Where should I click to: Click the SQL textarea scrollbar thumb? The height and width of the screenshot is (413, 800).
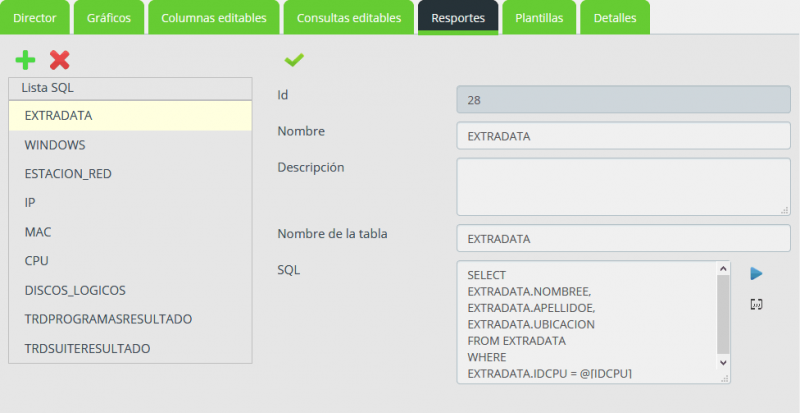coord(723,314)
